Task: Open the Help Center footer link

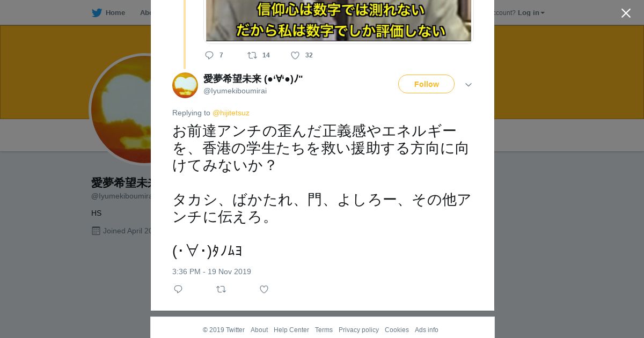Action: click(291, 330)
